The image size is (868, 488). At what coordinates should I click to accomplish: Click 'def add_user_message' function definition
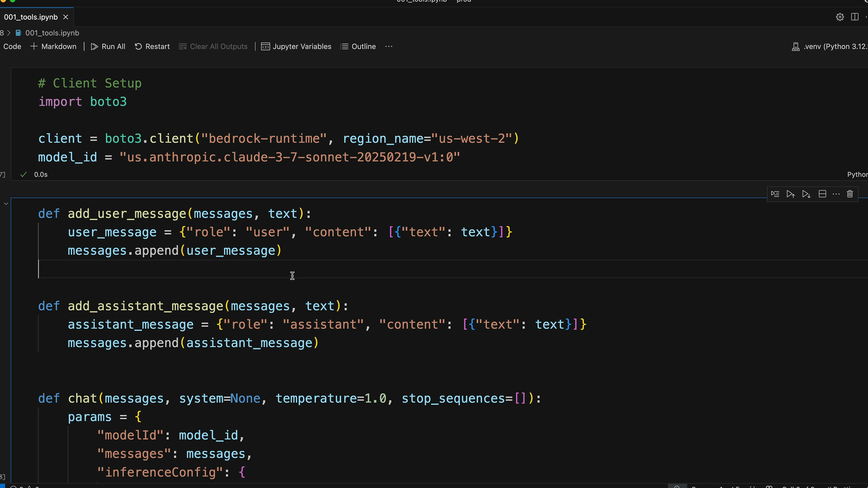click(x=175, y=214)
